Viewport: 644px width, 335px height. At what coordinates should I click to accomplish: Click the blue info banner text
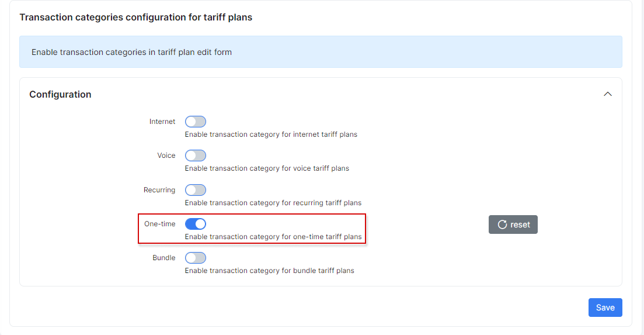coord(131,52)
